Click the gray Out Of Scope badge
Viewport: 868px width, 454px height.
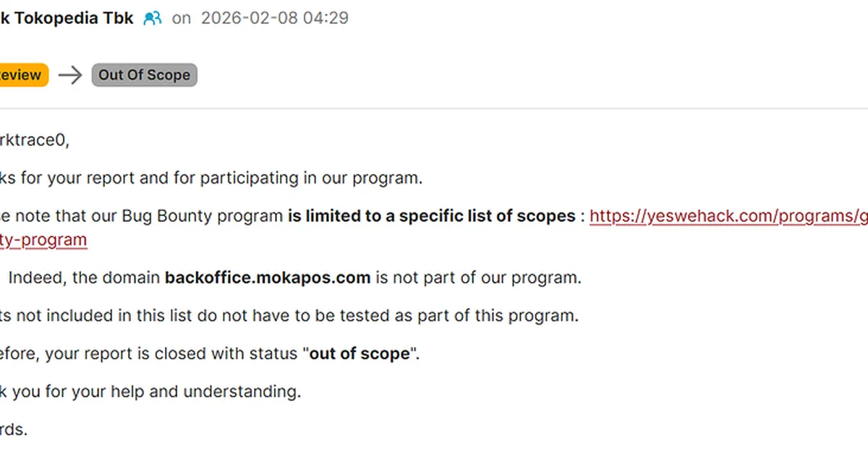tap(144, 75)
